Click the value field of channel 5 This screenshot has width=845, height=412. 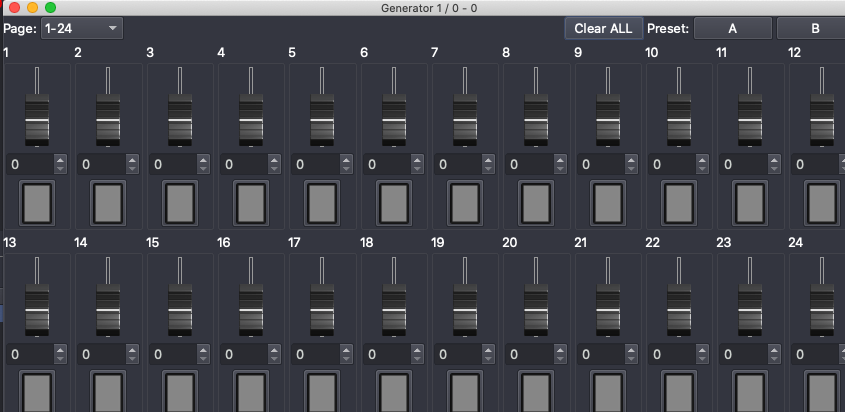click(315, 164)
